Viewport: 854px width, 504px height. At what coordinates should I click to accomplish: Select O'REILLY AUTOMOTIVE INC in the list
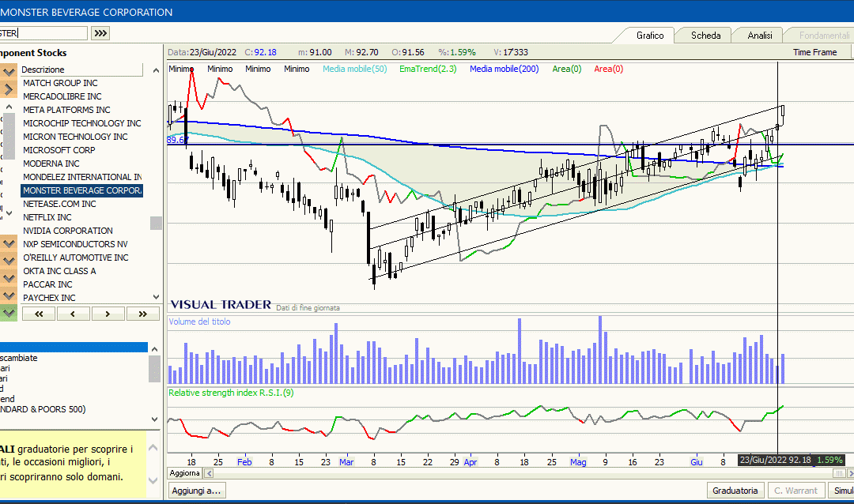tap(81, 258)
